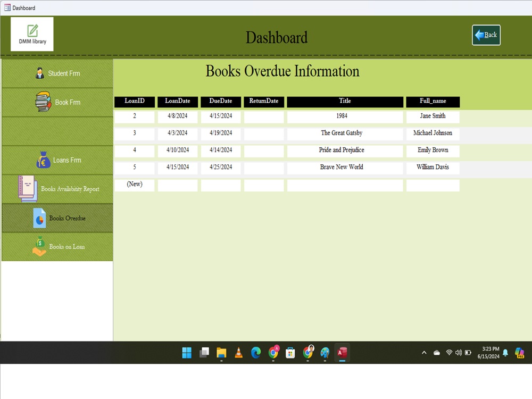Image resolution: width=532 pixels, height=399 pixels.
Task: Launch VLC media player from taskbar
Action: click(x=239, y=353)
